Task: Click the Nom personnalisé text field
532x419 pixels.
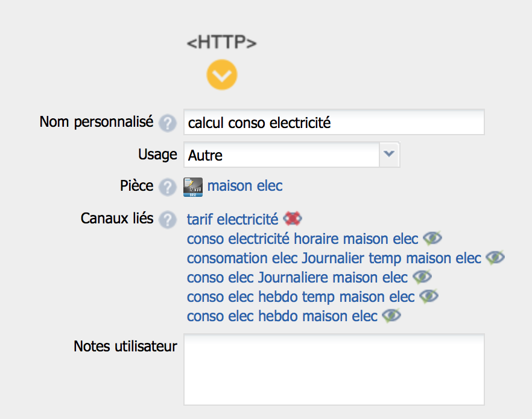Action: click(334, 122)
